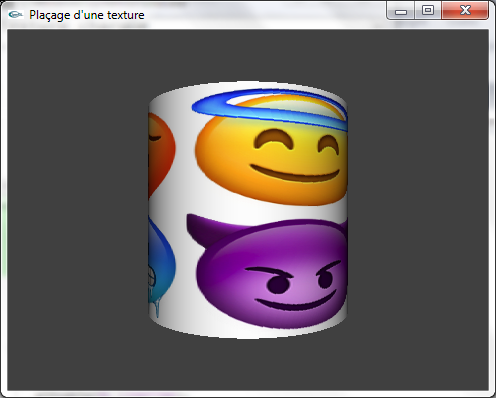Click the blue halo above the yellow emoji
The image size is (496, 398).
tap(270, 106)
